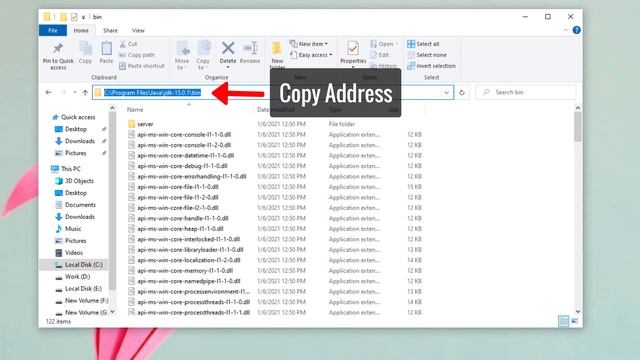Click the Delete X icon
This screenshot has width=640, height=360.
coord(228,48)
